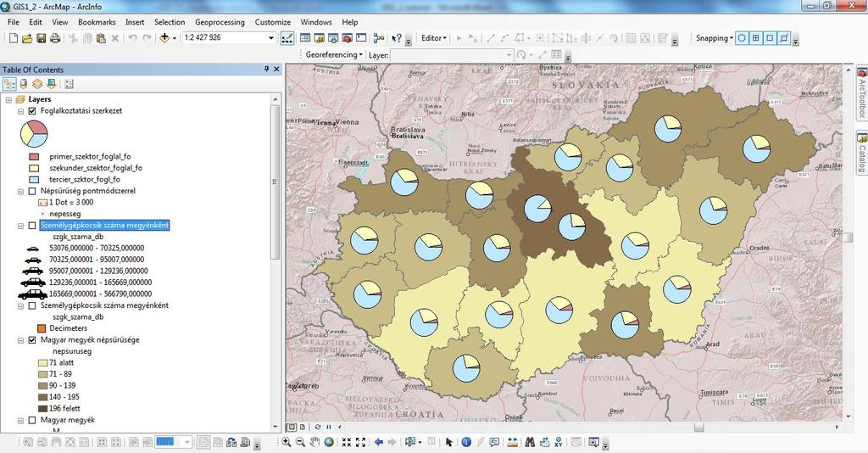Open Table Of Contents Options icon
The image size is (868, 453).
coord(70,84)
